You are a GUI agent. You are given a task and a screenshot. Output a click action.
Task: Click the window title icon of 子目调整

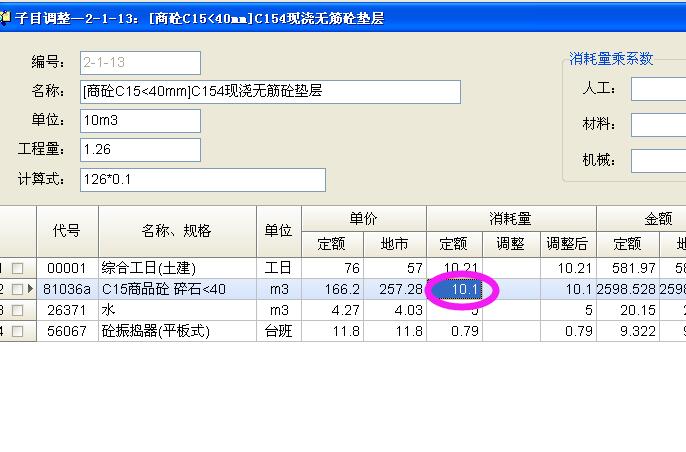[5, 18]
